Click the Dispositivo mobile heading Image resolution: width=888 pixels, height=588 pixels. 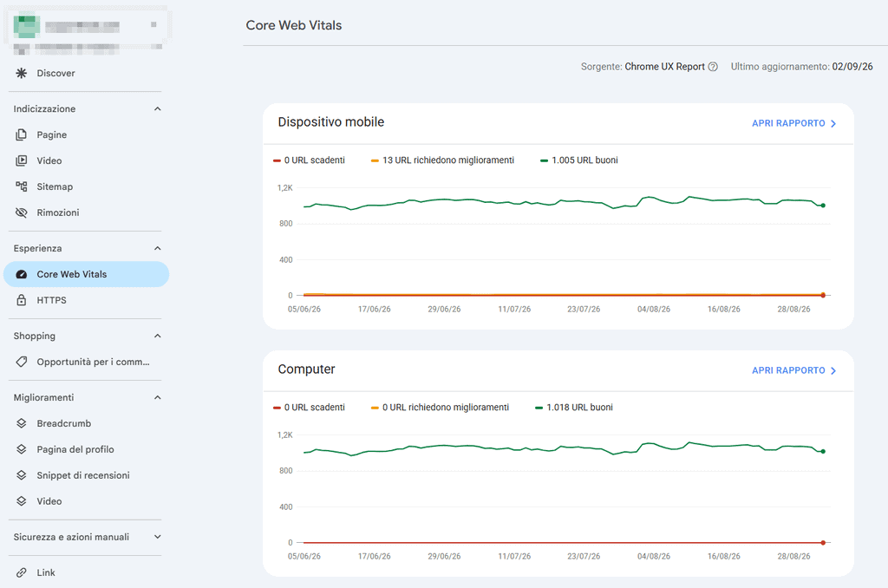[330, 121]
